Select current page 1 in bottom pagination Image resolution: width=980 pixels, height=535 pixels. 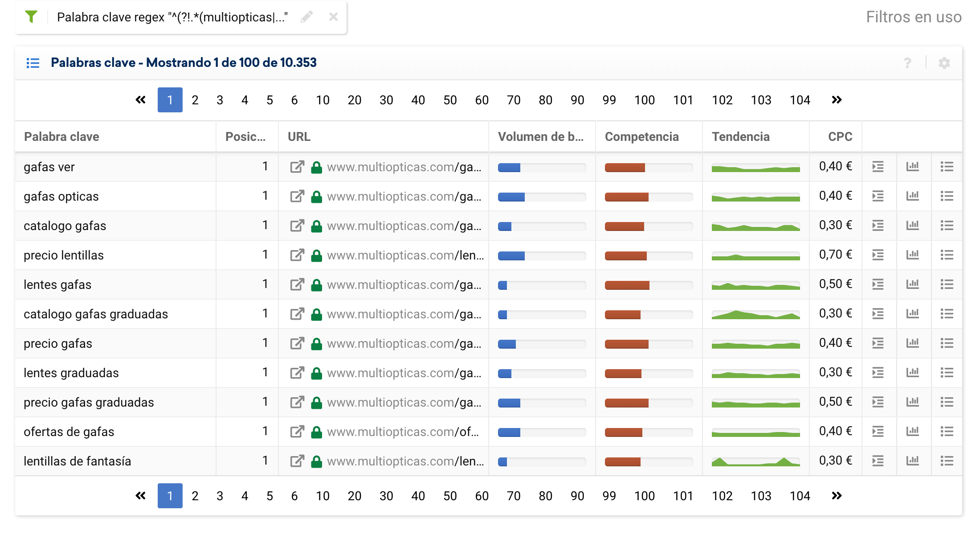(x=170, y=496)
